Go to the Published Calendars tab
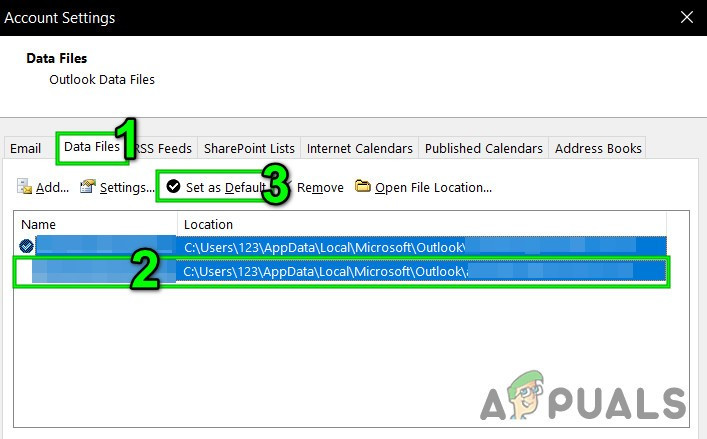The image size is (707, 439). click(x=483, y=148)
